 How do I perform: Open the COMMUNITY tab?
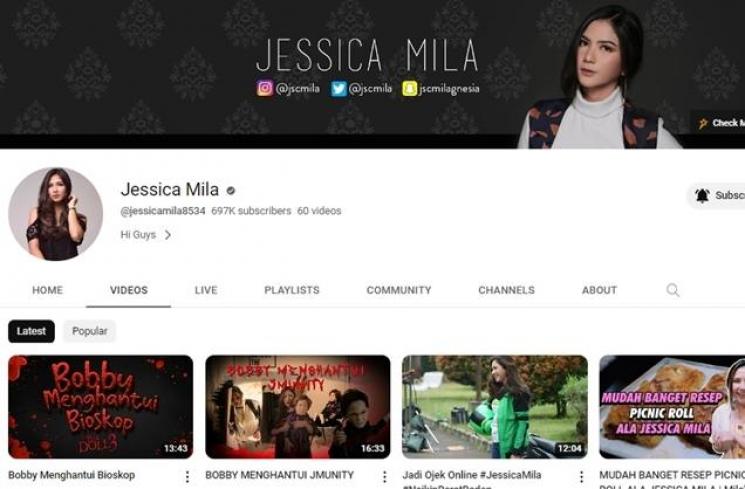[x=399, y=290]
